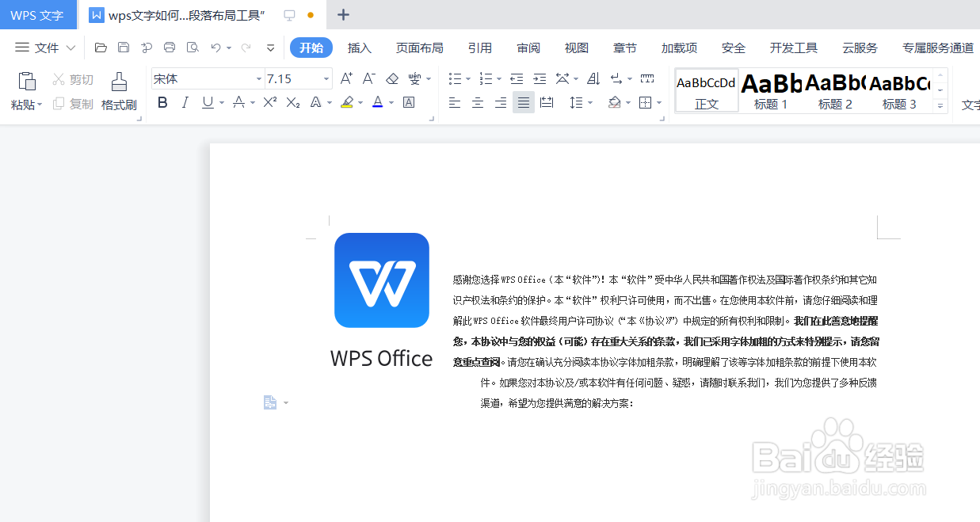Switch to the 审阅 tab

[528, 48]
